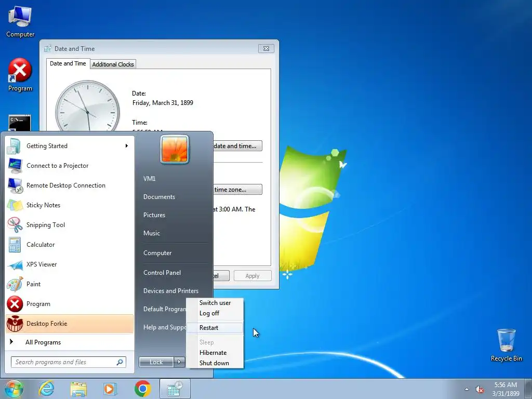
Task: Open Default Programs link
Action: [x=164, y=309]
